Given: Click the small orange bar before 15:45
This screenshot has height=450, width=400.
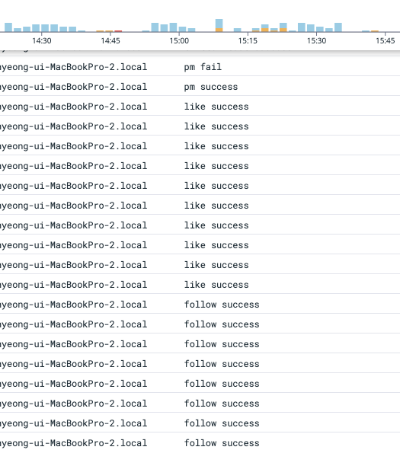Looking at the screenshot, I should click(375, 31).
